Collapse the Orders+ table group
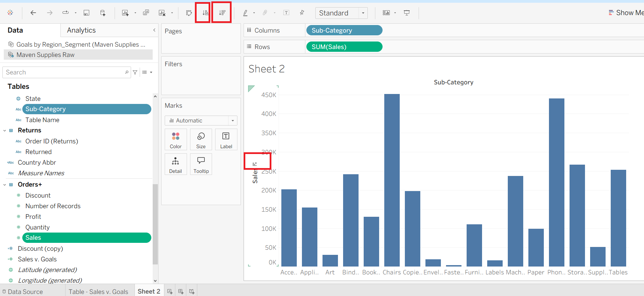 coord(5,185)
